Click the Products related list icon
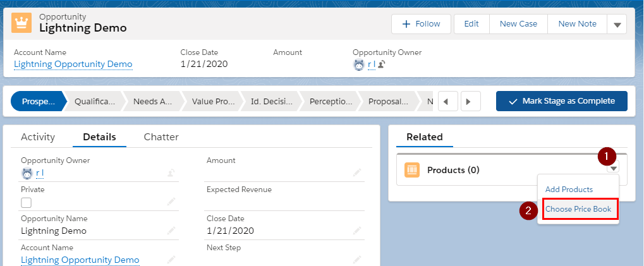 point(412,170)
